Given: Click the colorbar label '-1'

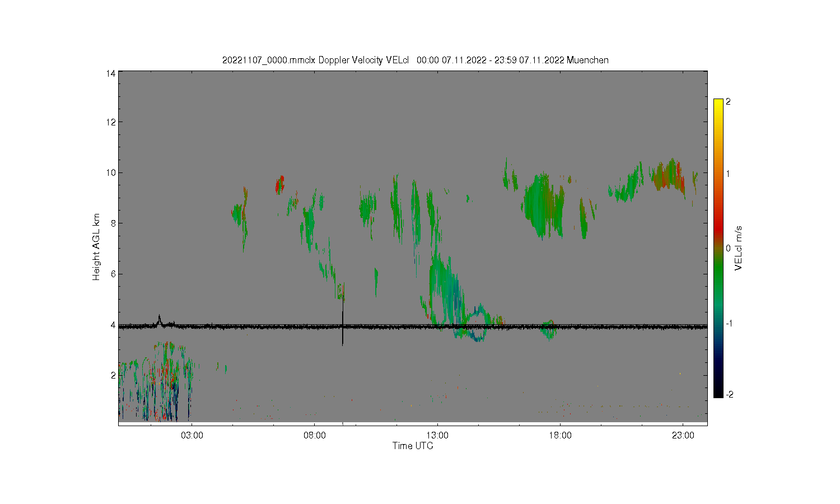Looking at the screenshot, I should click(729, 324).
